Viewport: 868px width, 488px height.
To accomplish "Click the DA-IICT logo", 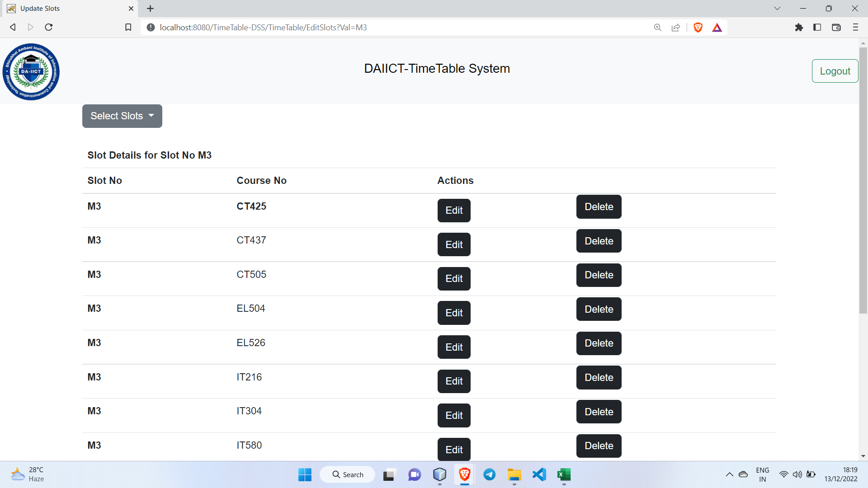I will 31,71.
